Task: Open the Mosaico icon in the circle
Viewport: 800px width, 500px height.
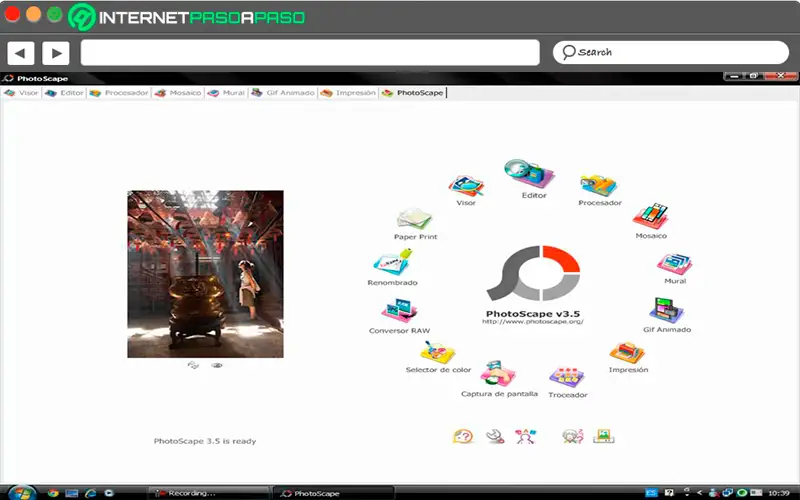Action: [651, 216]
